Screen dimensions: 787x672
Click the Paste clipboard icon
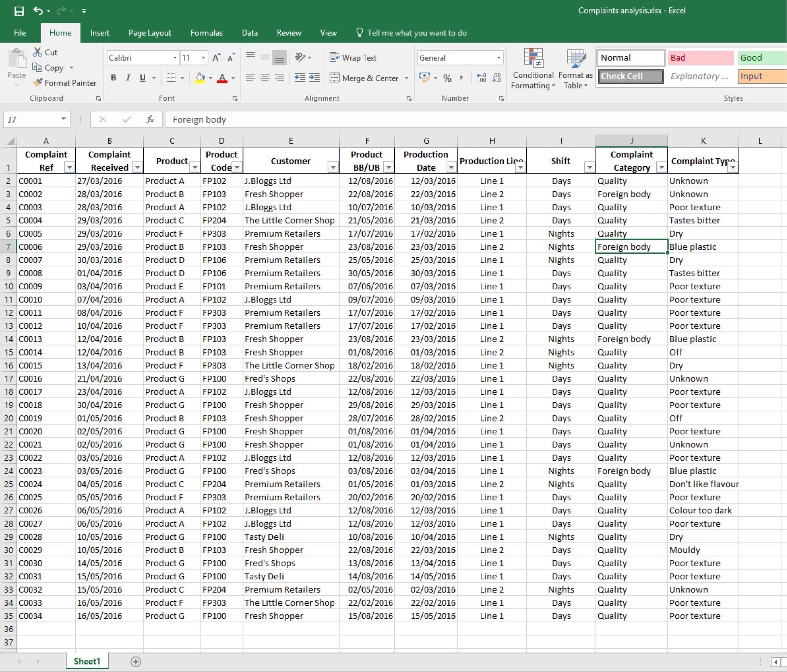pyautogui.click(x=17, y=58)
